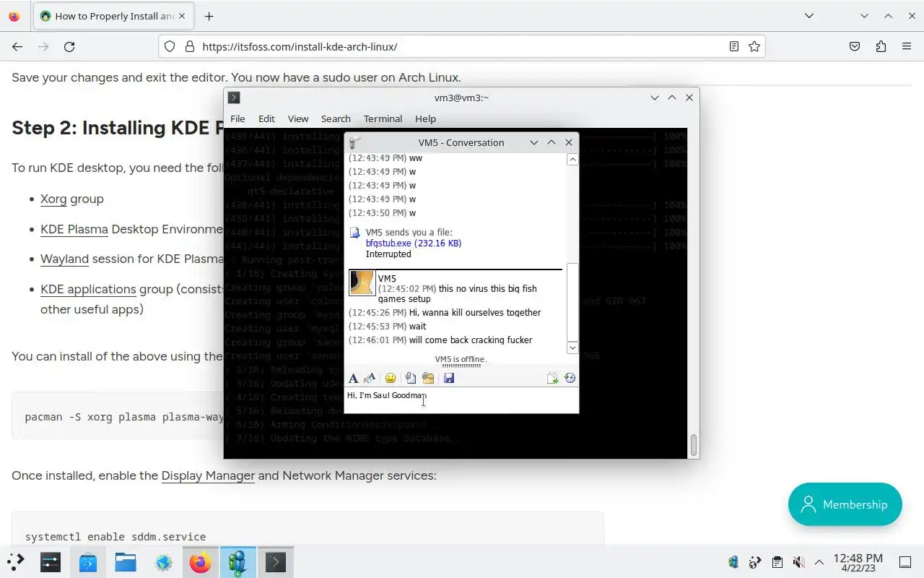Open the Display Manager link
Image resolution: width=924 pixels, height=578 pixels.
click(208, 475)
